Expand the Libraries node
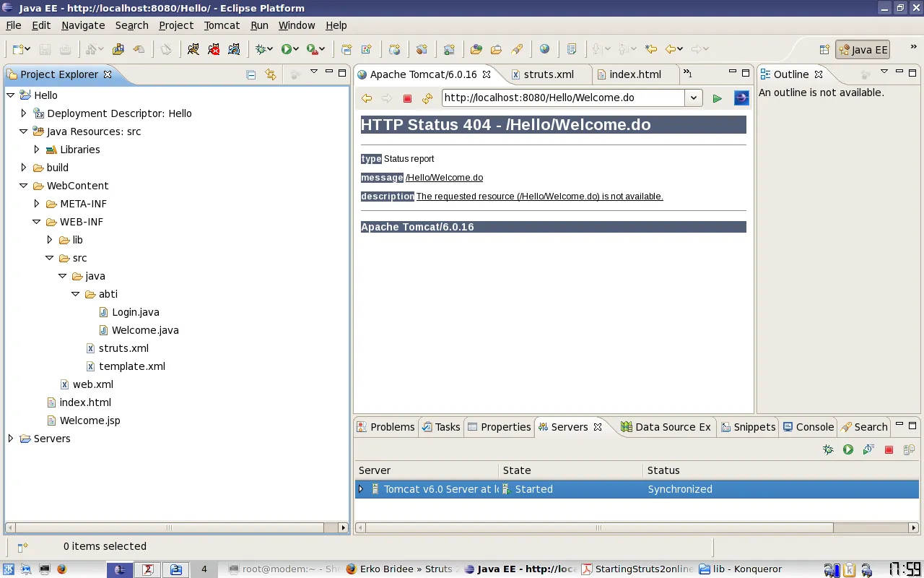This screenshot has width=924, height=578. [37, 149]
